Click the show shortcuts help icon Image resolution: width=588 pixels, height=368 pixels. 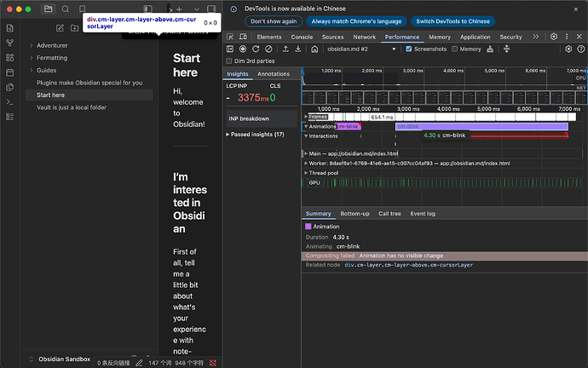coord(581,49)
